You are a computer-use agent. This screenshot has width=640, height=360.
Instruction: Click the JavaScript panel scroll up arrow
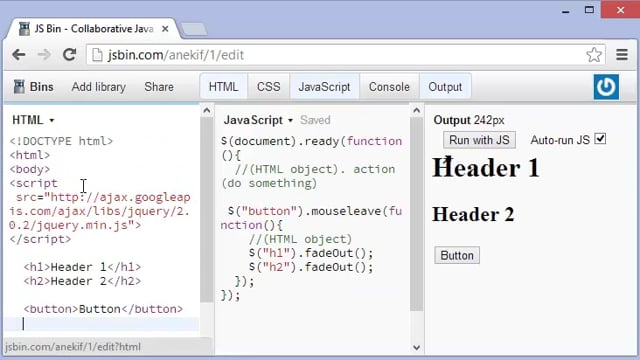coord(416,111)
